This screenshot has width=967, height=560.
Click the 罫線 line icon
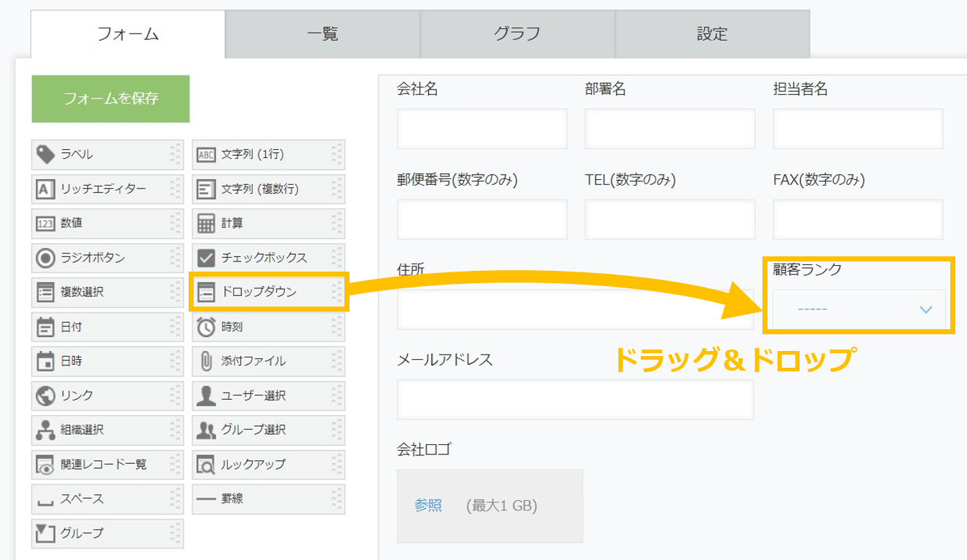tap(206, 500)
